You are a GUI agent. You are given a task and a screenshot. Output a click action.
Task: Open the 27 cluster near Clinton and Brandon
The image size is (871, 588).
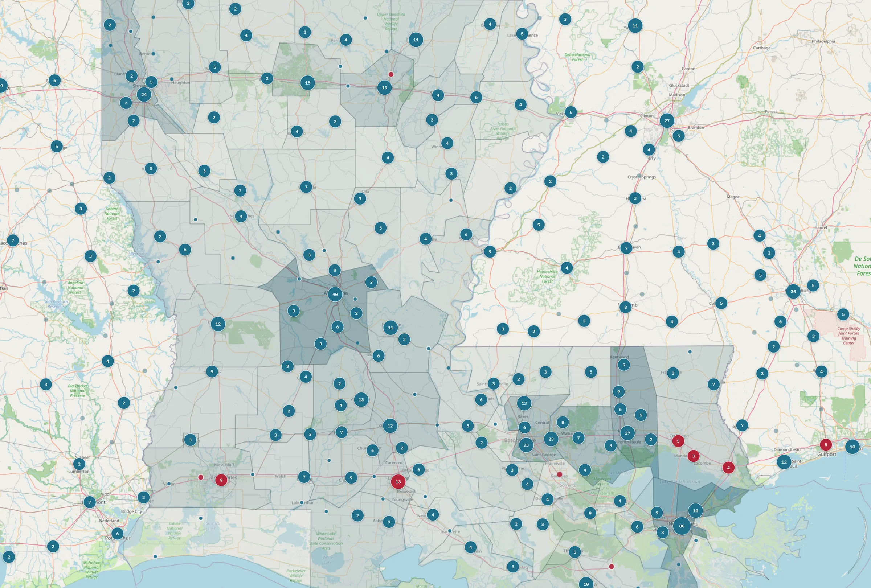pyautogui.click(x=667, y=120)
